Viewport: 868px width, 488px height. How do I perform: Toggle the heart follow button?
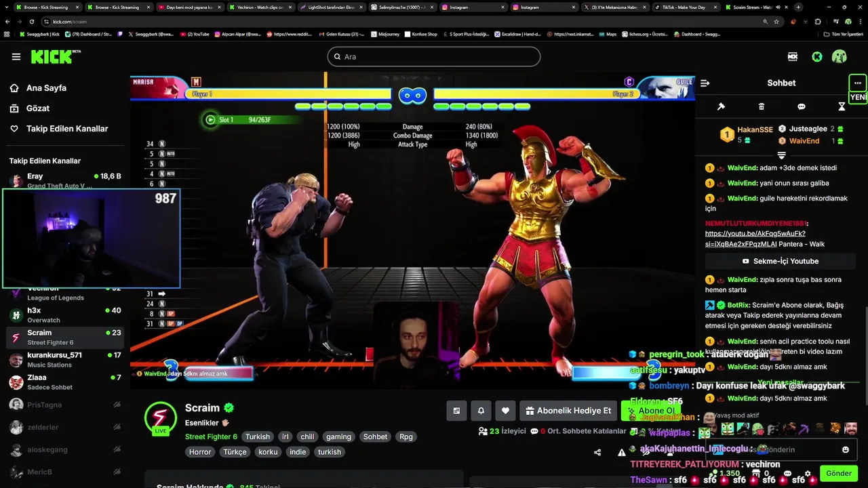click(505, 411)
